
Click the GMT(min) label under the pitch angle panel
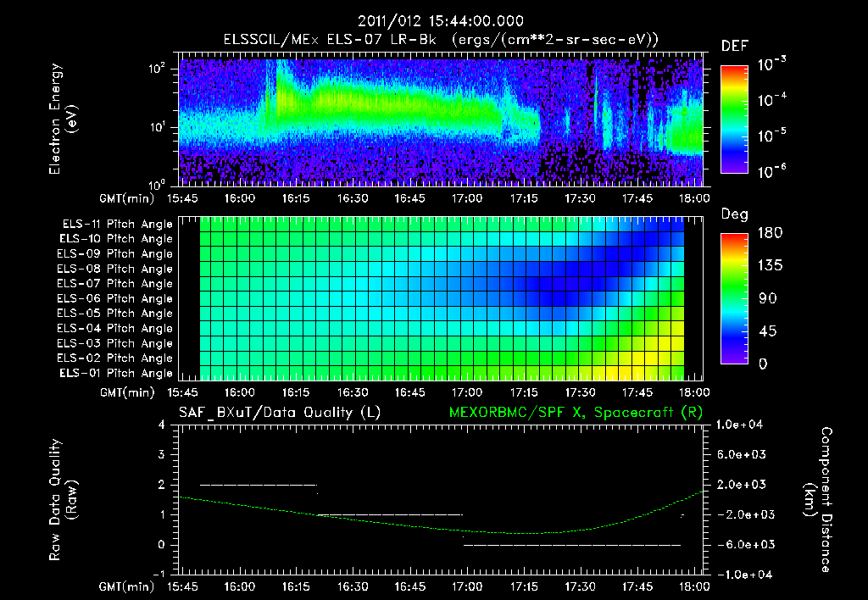click(127, 393)
